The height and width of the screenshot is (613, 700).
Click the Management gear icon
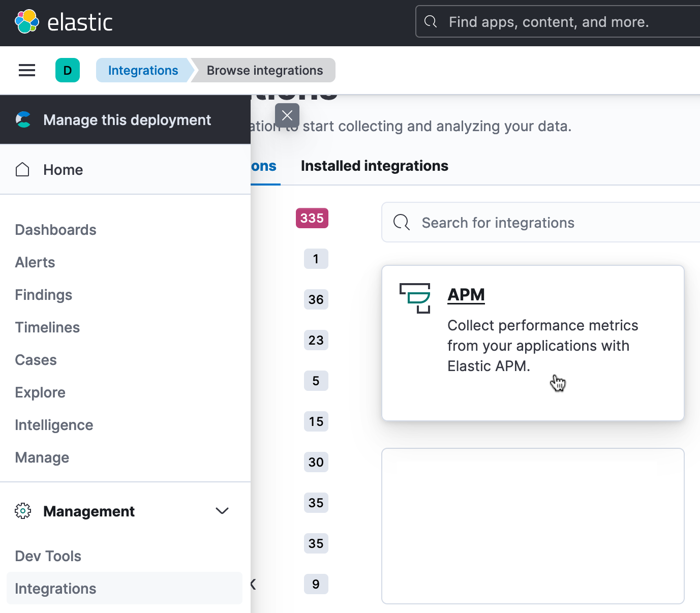(x=23, y=511)
